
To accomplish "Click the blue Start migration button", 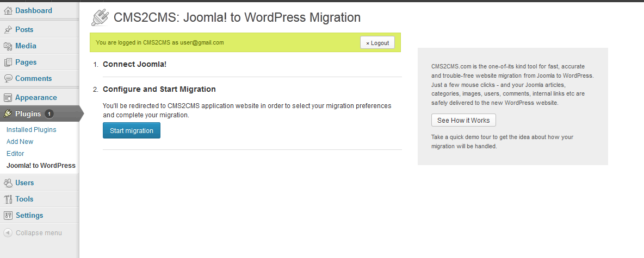I will click(x=132, y=131).
